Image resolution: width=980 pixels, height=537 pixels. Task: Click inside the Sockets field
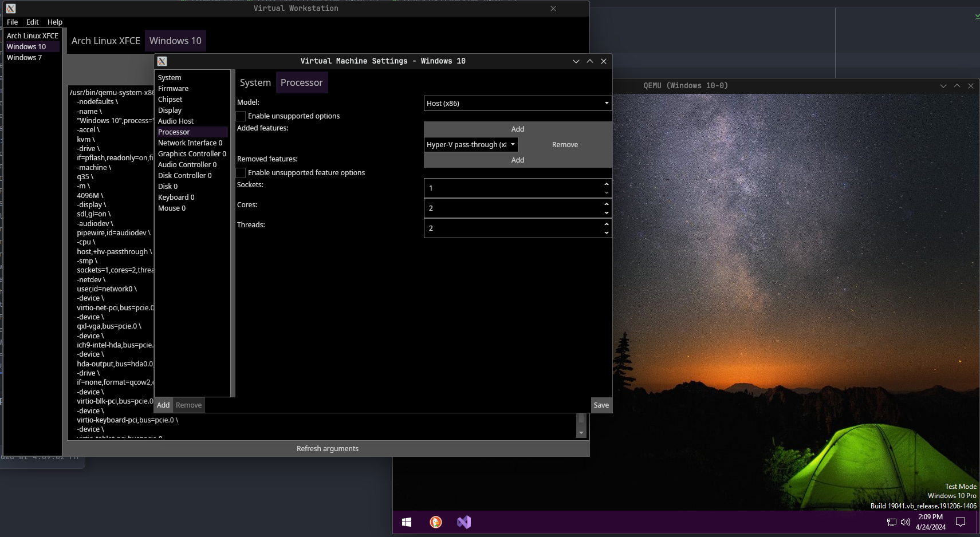(513, 188)
